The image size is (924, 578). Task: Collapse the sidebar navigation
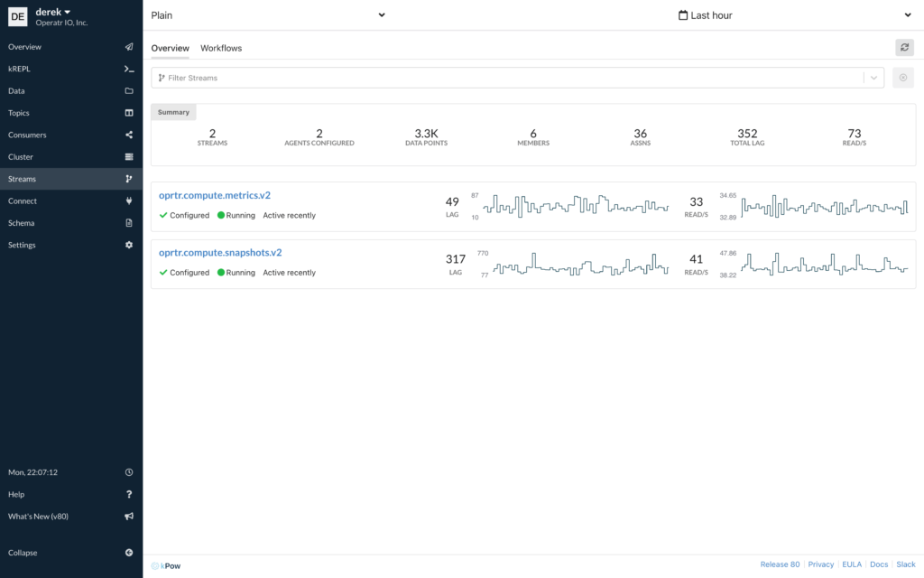pos(129,553)
